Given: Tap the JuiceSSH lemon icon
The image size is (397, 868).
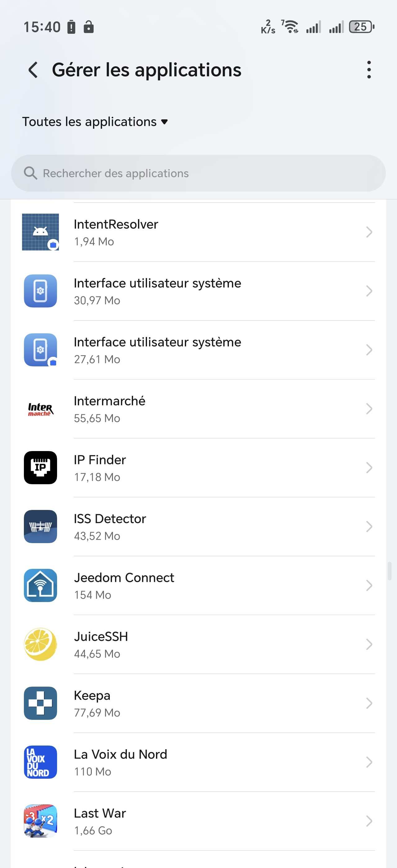Looking at the screenshot, I should tap(40, 644).
